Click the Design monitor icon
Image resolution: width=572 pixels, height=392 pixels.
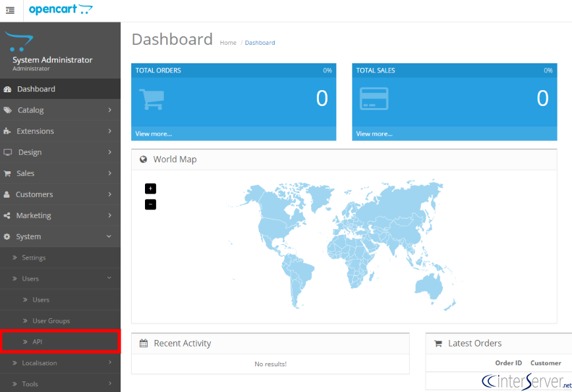(8, 152)
